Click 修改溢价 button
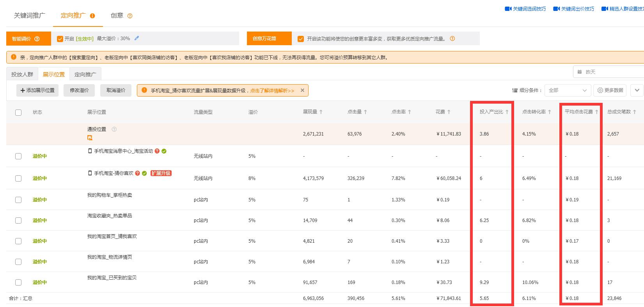The width and height of the screenshot is (644, 307). point(79,90)
